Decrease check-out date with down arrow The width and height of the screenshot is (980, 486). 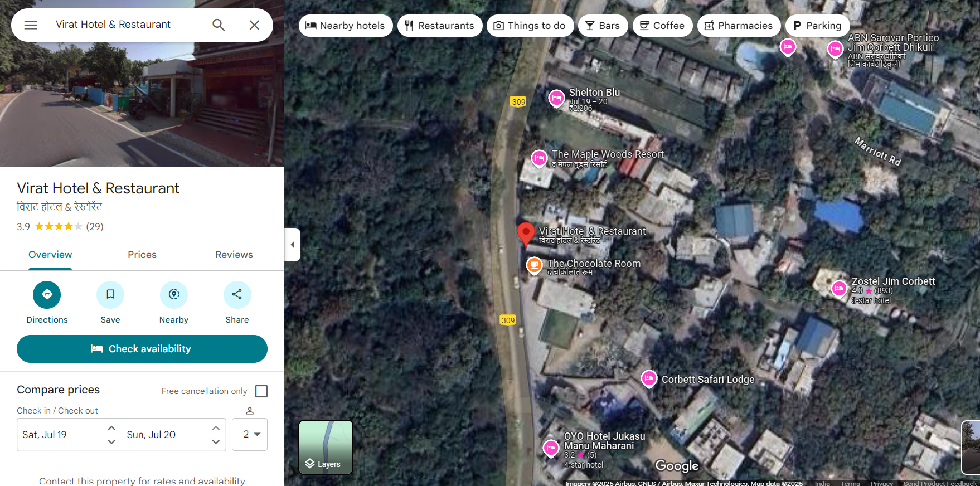tap(216, 442)
